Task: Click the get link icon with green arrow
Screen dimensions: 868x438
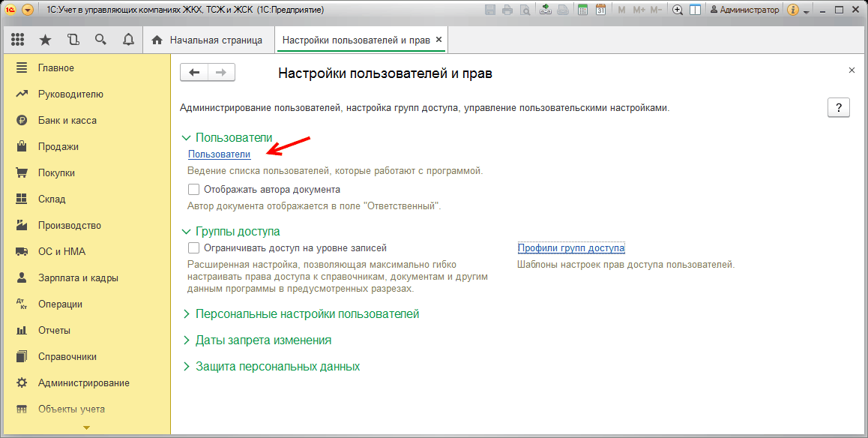Action: [546, 10]
